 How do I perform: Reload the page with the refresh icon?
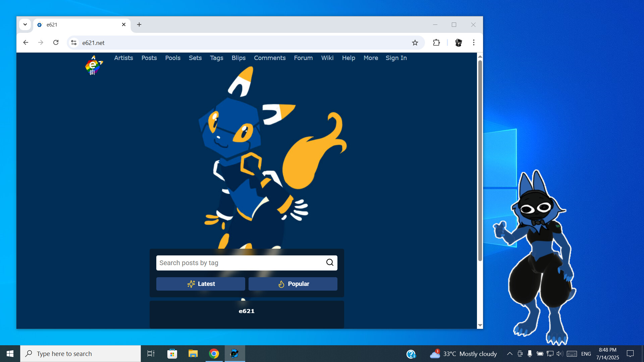(x=56, y=43)
